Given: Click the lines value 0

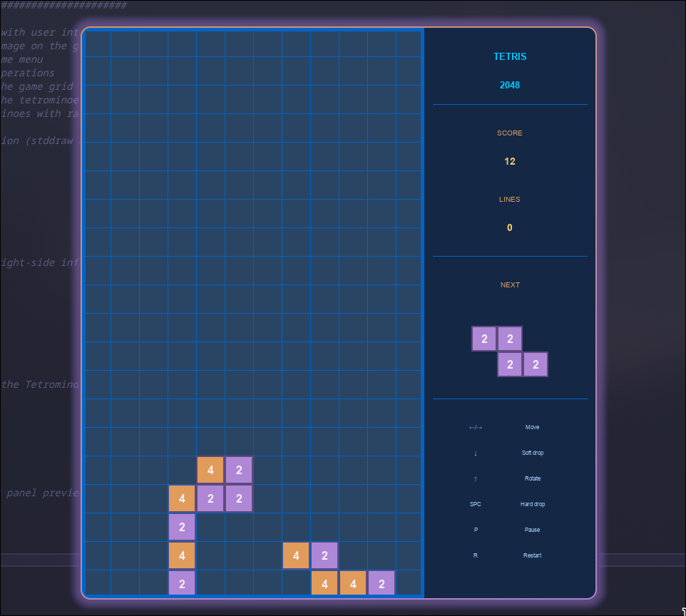Looking at the screenshot, I should 510,227.
